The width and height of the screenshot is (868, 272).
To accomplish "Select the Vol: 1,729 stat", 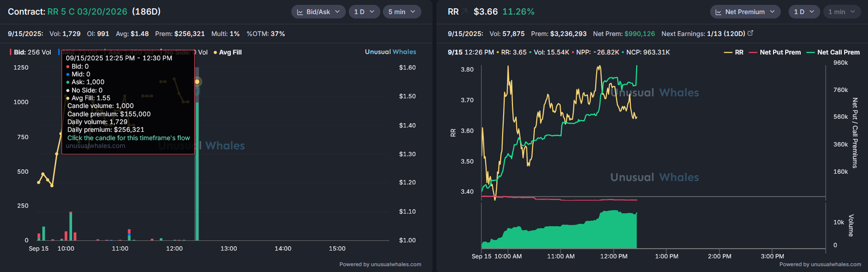I will point(65,34).
